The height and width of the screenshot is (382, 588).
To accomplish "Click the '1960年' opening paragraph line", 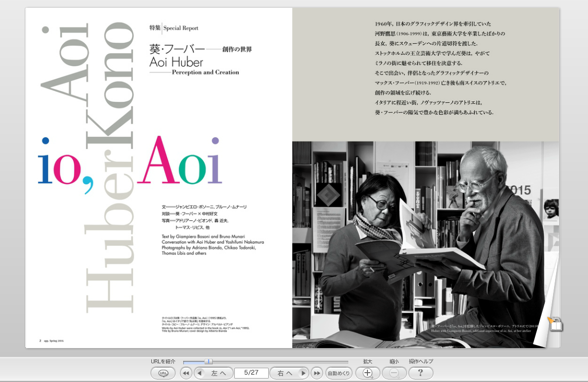I will [x=433, y=24].
